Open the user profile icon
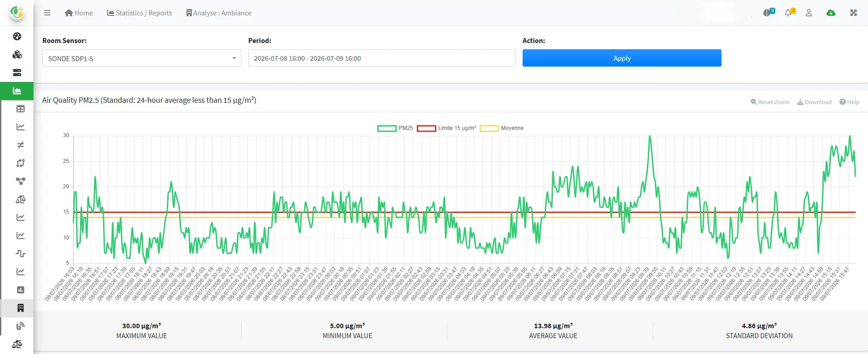868x354 pixels. tap(809, 13)
